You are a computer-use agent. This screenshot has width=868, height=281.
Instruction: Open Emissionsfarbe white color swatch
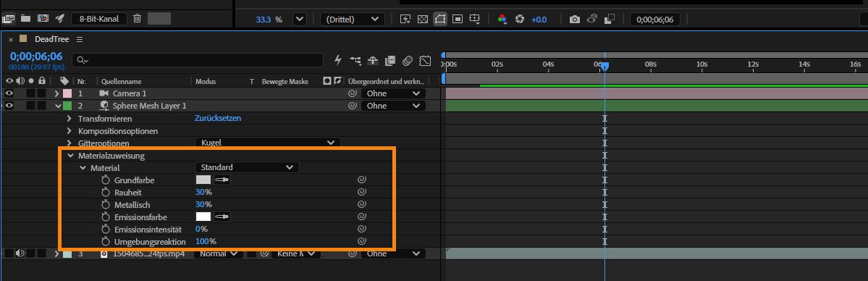(x=203, y=217)
